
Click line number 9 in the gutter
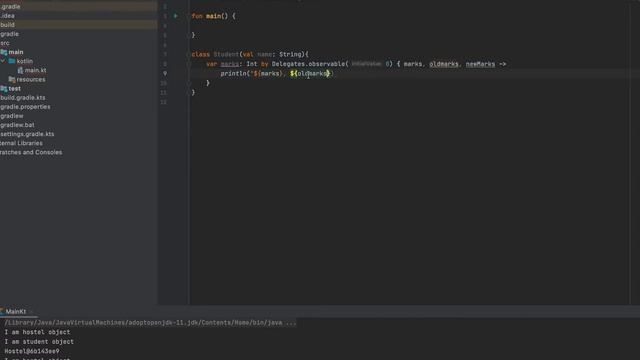[165, 73]
